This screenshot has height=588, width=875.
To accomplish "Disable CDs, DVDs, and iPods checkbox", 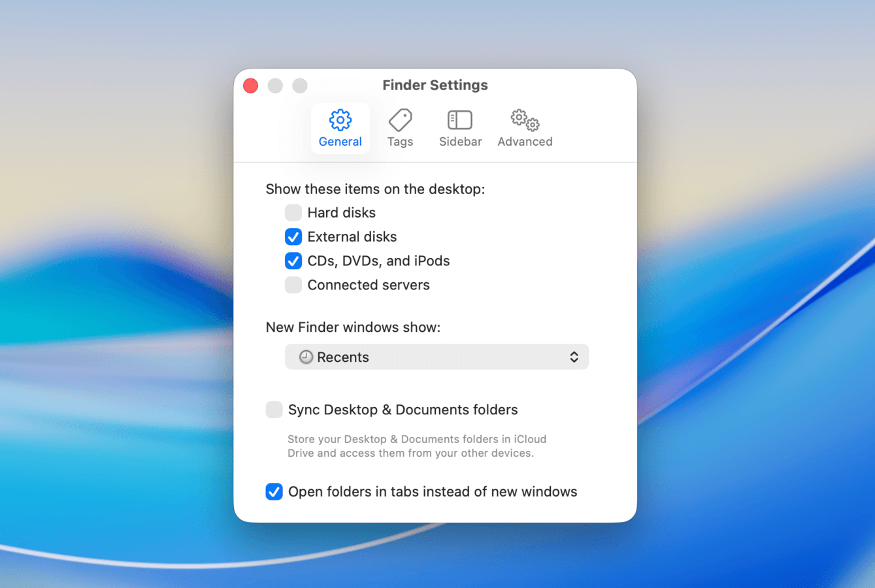I will click(x=293, y=261).
